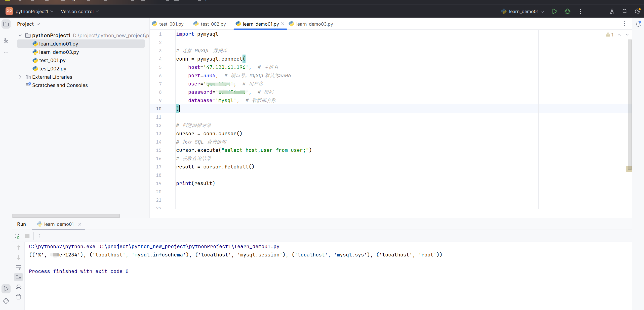Open Search Everywhere magnifier icon

(625, 11)
